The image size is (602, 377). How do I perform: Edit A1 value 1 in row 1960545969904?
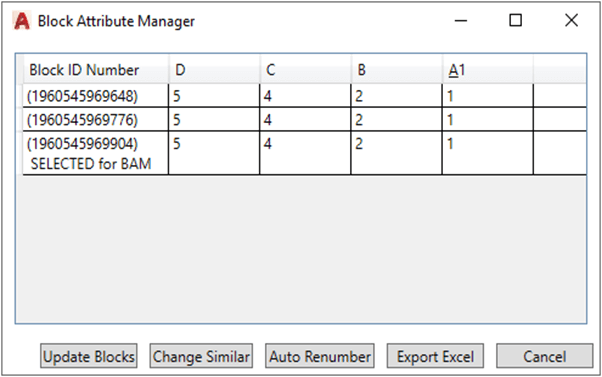488,153
